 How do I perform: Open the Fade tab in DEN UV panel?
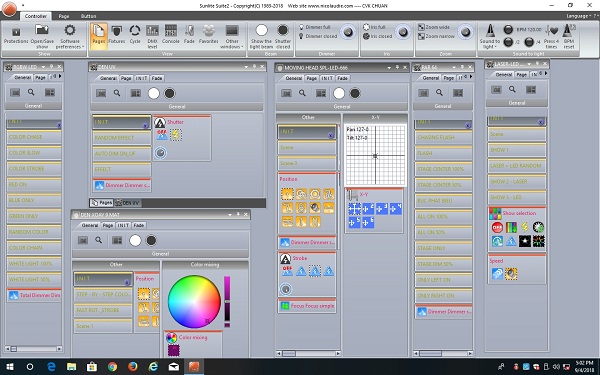point(157,78)
